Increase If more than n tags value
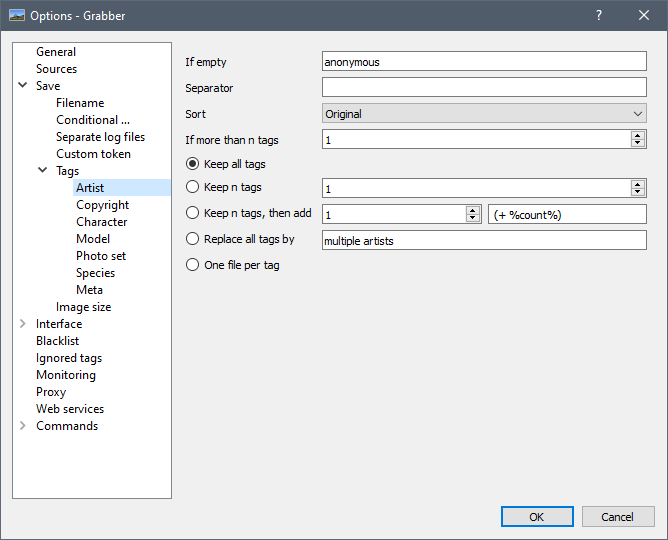 pos(637,136)
